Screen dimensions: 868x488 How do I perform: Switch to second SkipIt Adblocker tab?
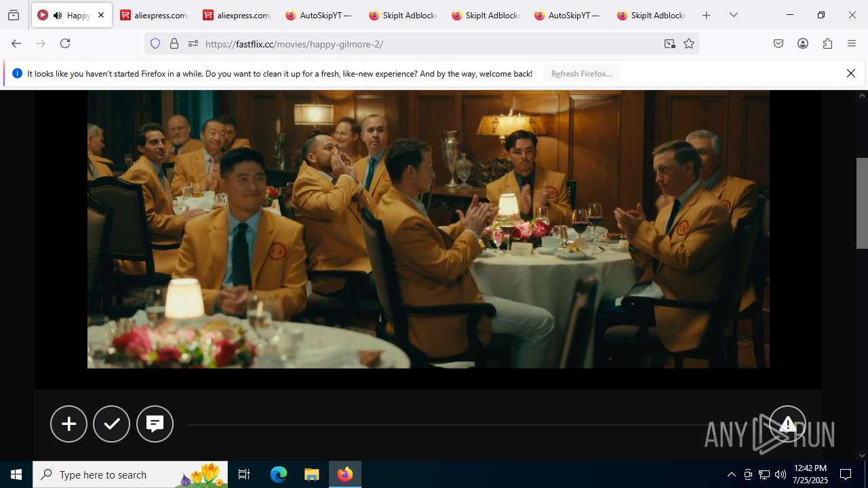pos(485,15)
